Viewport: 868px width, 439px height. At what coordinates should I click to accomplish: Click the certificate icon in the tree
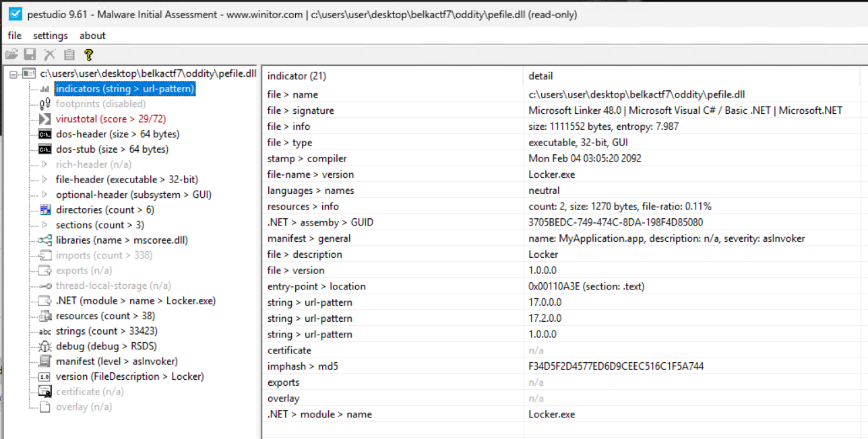tap(44, 392)
